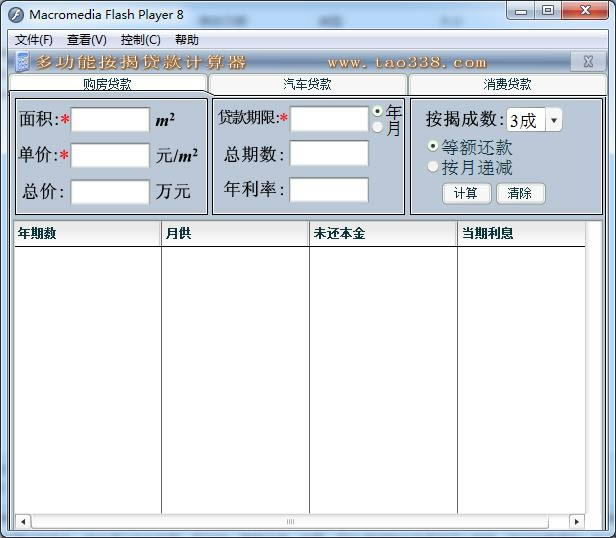Select the 月 radio button
The height and width of the screenshot is (538, 616).
tap(378, 127)
